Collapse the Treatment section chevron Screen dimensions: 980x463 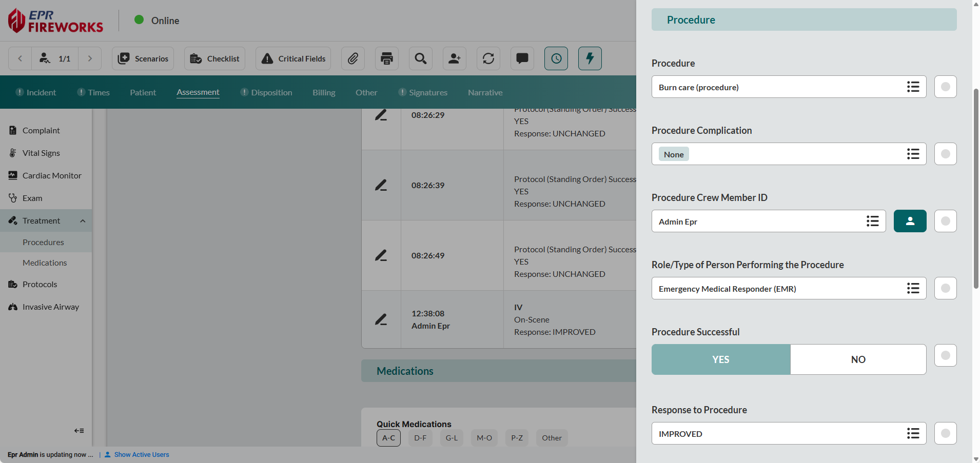(83, 220)
